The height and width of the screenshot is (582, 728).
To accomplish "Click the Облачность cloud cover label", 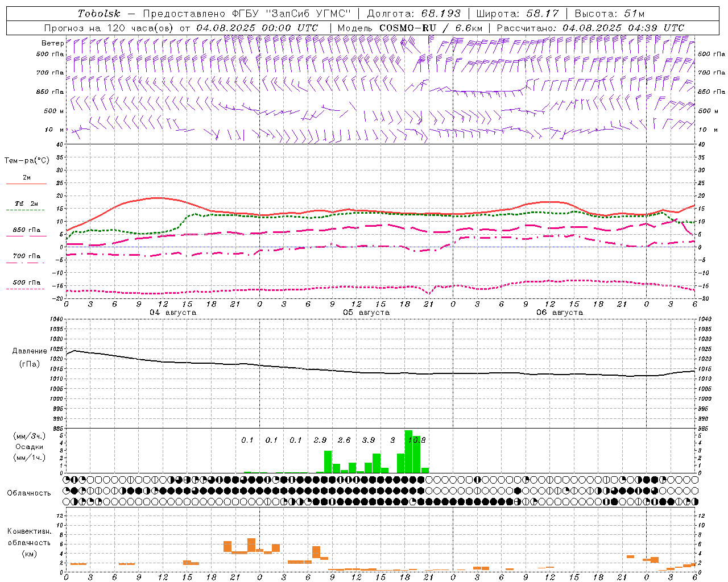I will coord(29,493).
